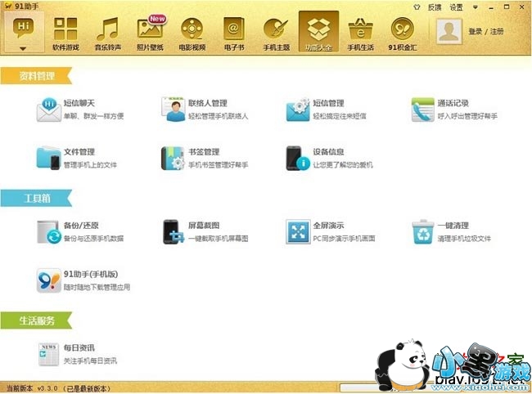Open 设置 settings
The height and width of the screenshot is (394, 532).
[x=457, y=7]
